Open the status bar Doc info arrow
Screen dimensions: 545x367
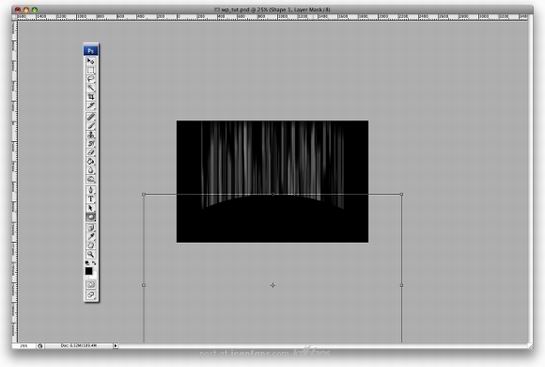coord(115,346)
